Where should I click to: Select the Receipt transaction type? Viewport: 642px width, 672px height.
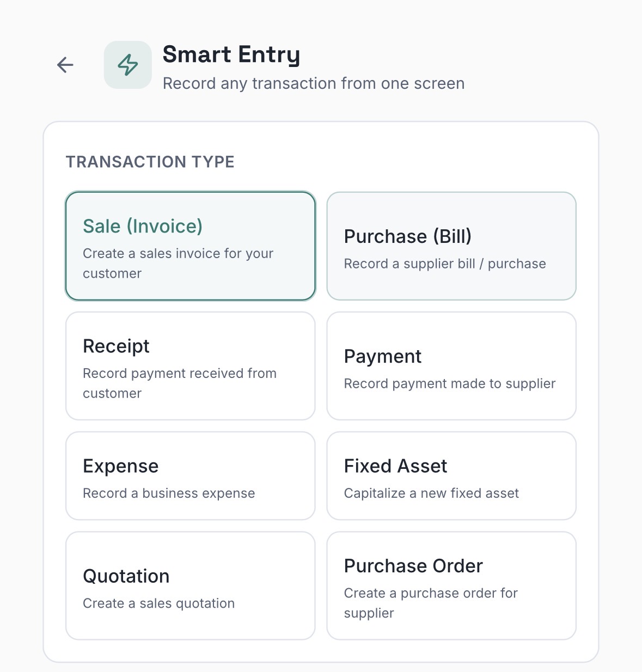(190, 366)
